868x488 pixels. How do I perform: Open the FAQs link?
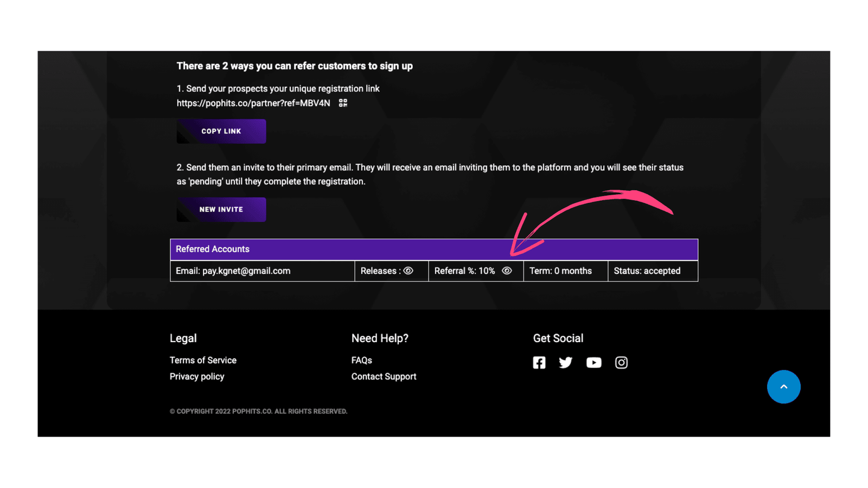(362, 360)
